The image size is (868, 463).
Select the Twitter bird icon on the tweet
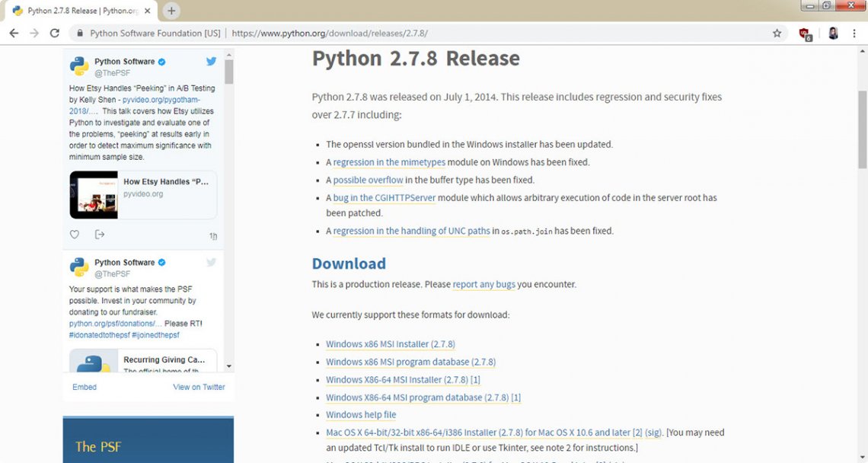click(211, 62)
